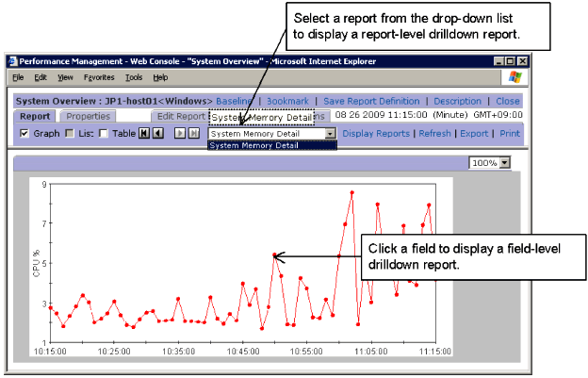588x378 pixels.
Task: Click System Overview : JP1-host01<Windows> title
Action: pos(114,101)
